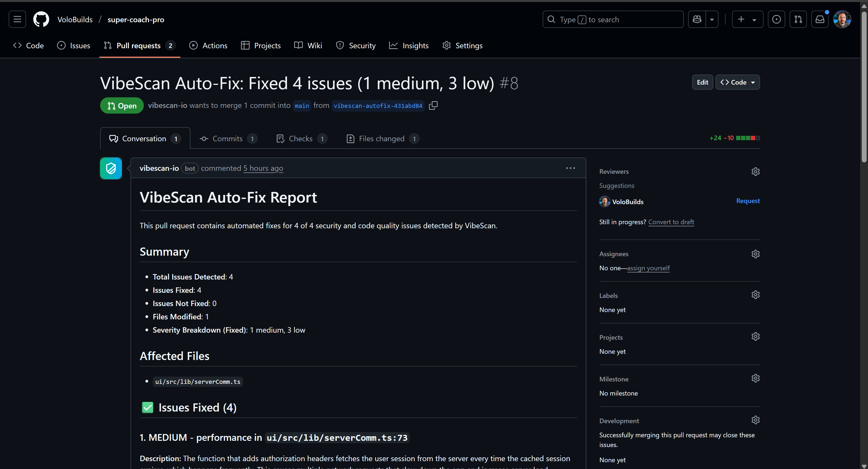This screenshot has width=868, height=469.
Task: Click the GitHub logo
Action: pos(41,19)
